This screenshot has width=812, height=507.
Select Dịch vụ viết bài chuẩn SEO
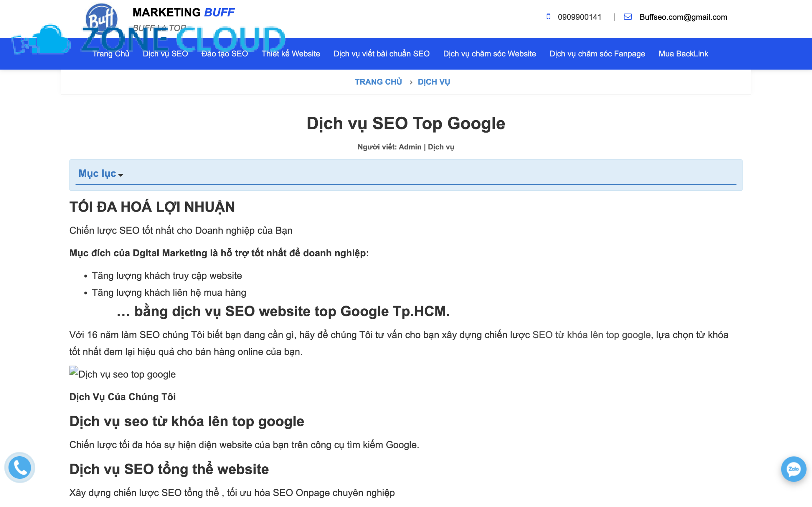tap(381, 54)
